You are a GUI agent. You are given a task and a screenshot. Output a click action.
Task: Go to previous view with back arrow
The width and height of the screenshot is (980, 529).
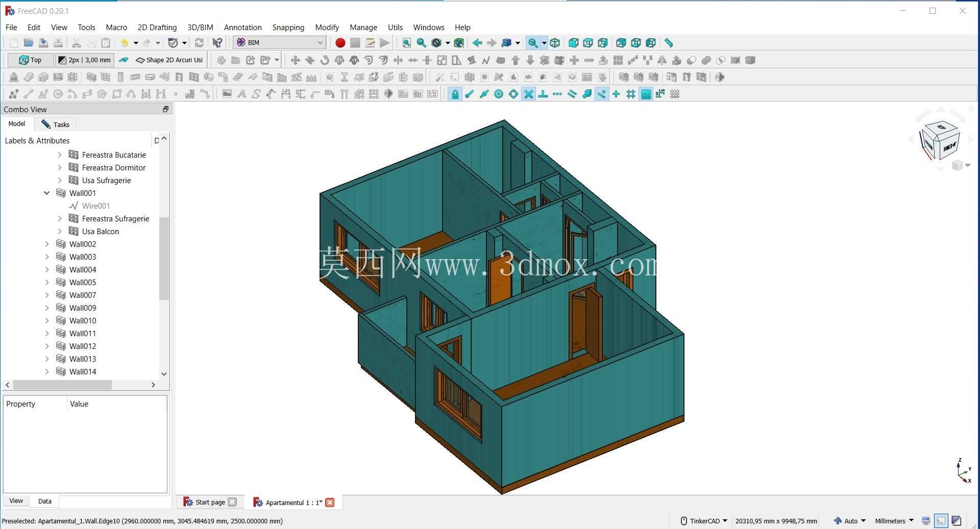tap(477, 43)
